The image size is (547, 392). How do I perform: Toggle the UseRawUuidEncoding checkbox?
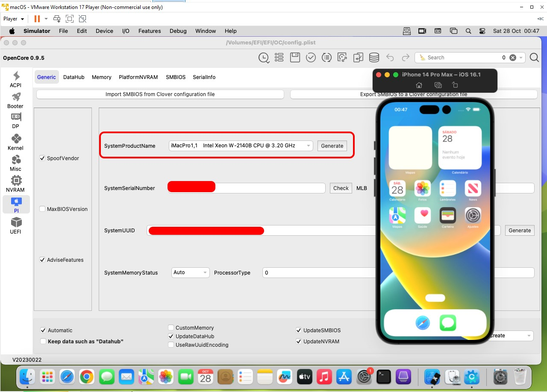[171, 345]
